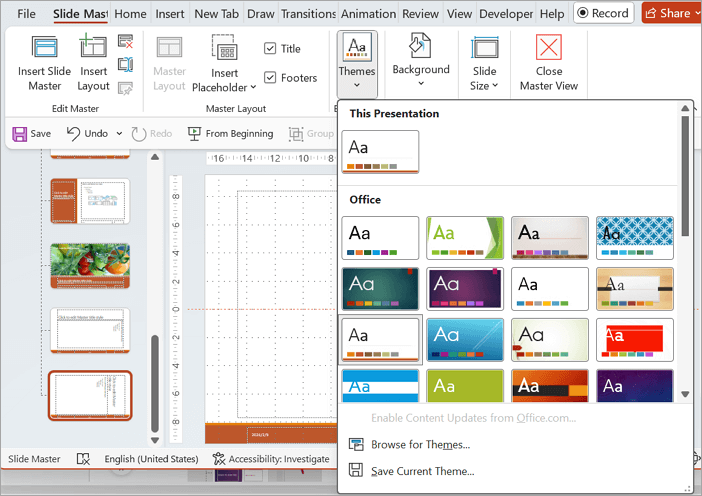Click the Insert Layout icon

93,47
